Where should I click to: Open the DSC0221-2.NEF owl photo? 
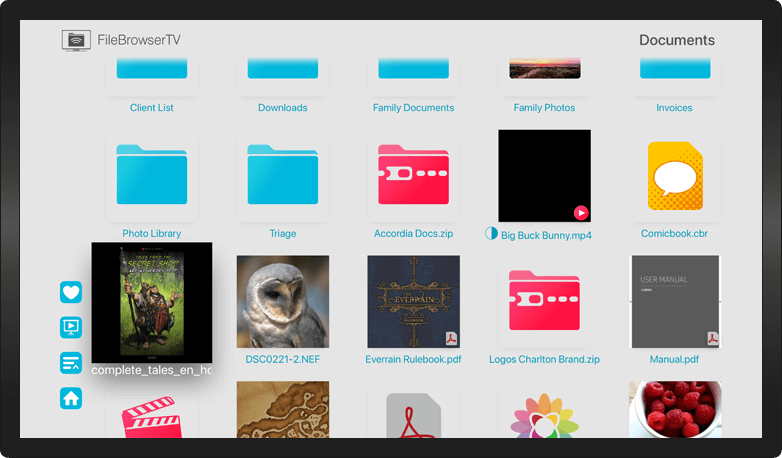pos(282,301)
